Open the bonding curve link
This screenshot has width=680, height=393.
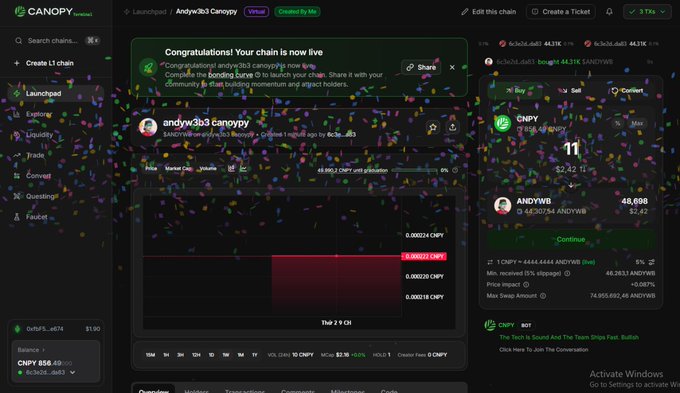click(230, 75)
